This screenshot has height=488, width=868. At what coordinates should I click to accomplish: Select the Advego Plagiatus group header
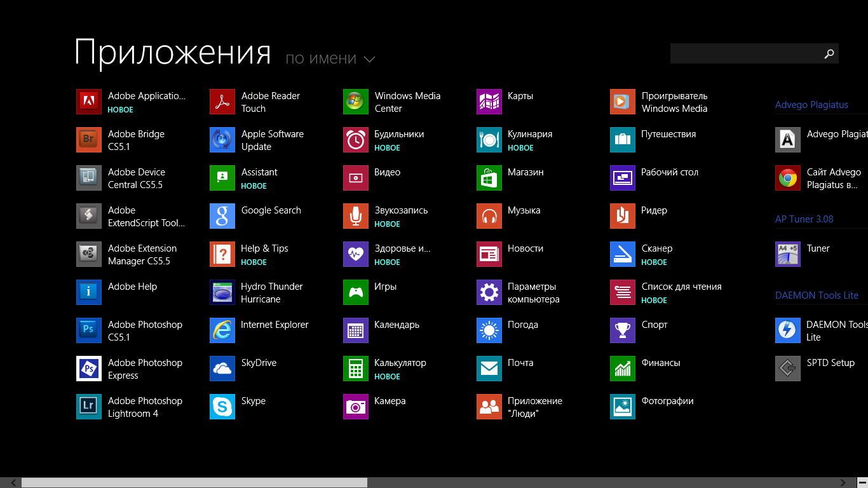[811, 105]
